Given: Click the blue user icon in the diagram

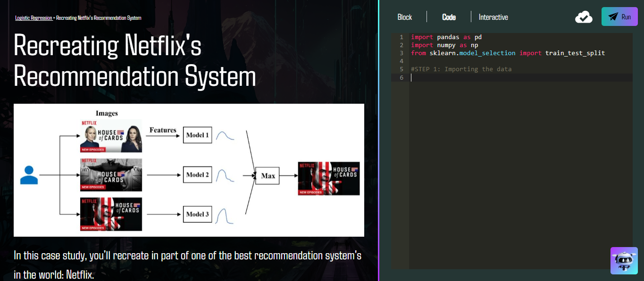Looking at the screenshot, I should coord(29,174).
